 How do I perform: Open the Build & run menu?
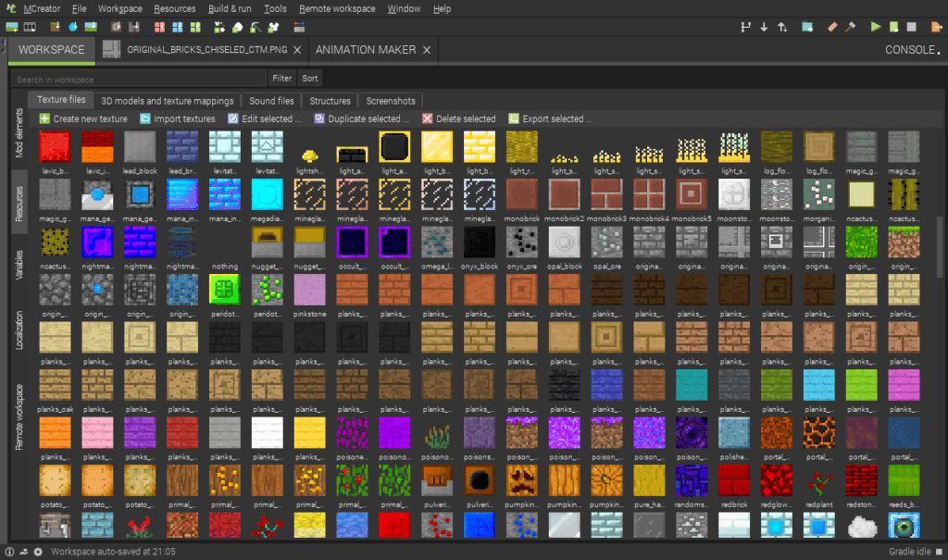tap(230, 8)
